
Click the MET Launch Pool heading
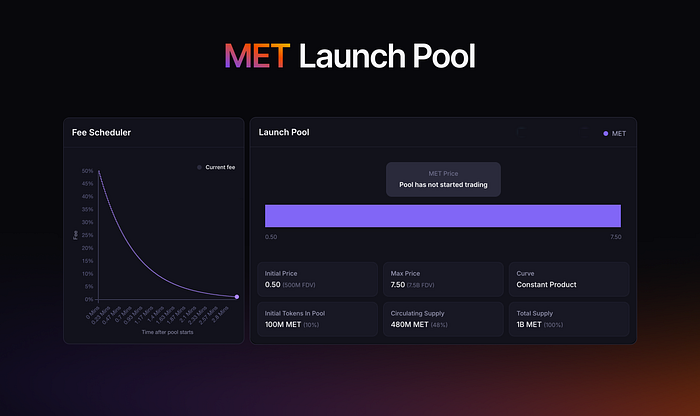point(349,56)
